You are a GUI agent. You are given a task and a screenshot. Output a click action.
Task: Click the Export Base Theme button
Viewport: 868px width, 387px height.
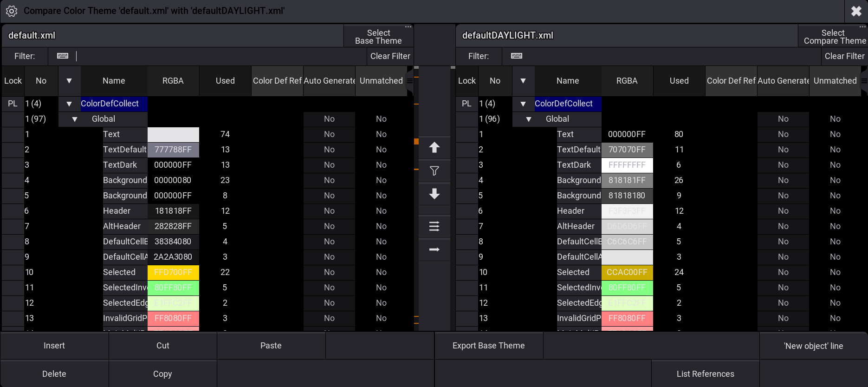[x=488, y=346]
